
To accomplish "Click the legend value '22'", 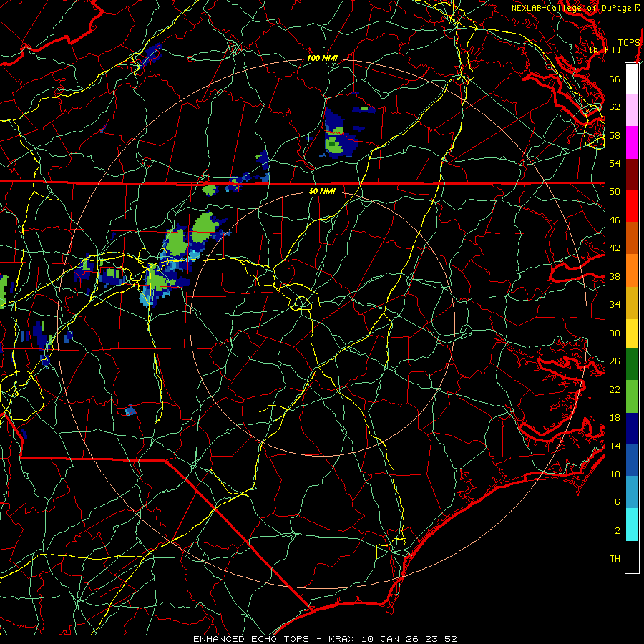I will [x=615, y=390].
